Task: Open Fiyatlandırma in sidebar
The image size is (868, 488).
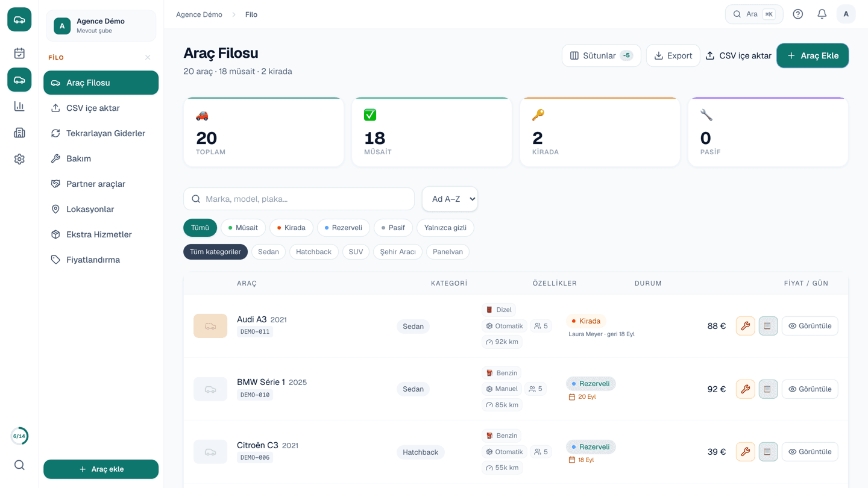Action: point(101,260)
